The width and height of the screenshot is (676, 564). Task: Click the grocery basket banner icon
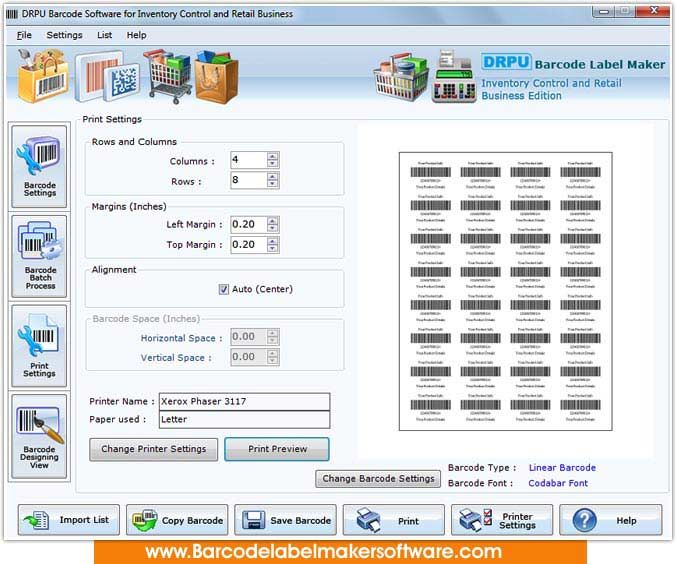coord(401,77)
